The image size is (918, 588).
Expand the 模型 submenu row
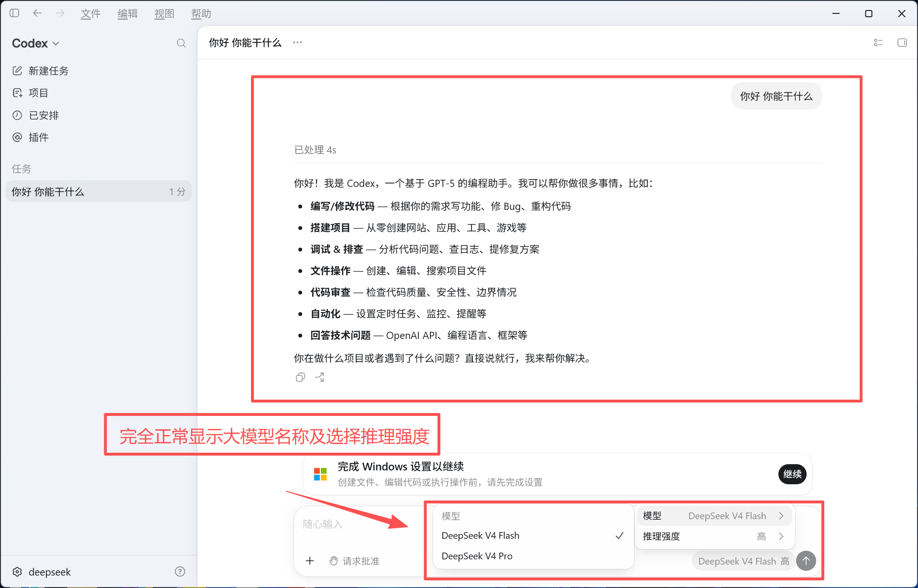tap(714, 516)
